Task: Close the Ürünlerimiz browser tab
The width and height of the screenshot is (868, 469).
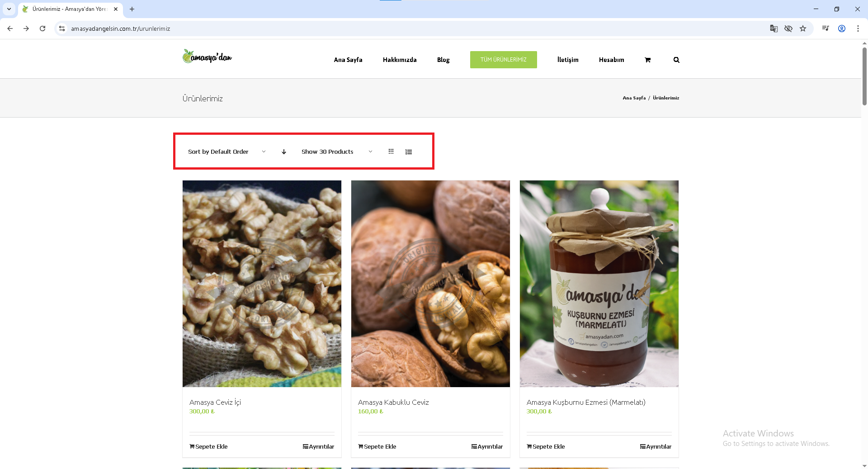Action: click(116, 9)
